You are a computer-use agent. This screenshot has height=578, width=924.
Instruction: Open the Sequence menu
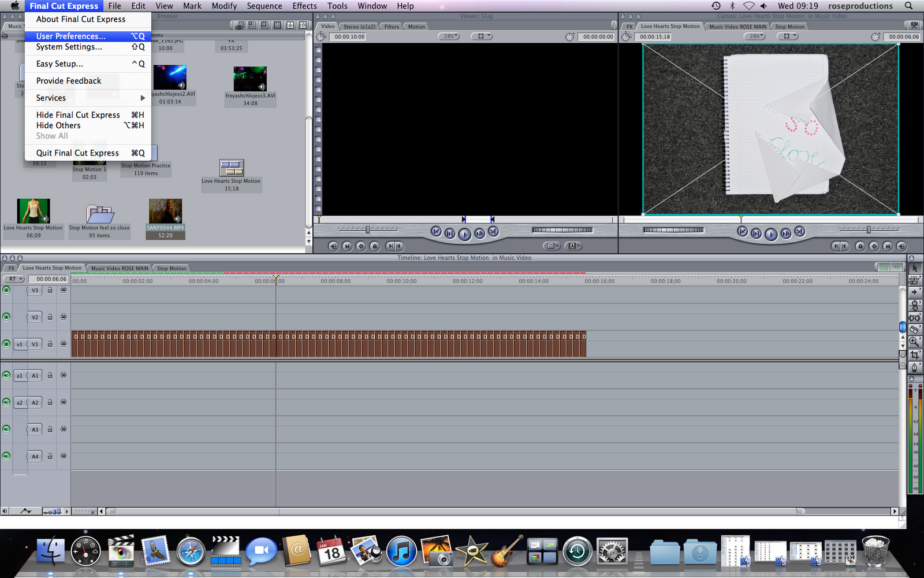click(x=264, y=6)
